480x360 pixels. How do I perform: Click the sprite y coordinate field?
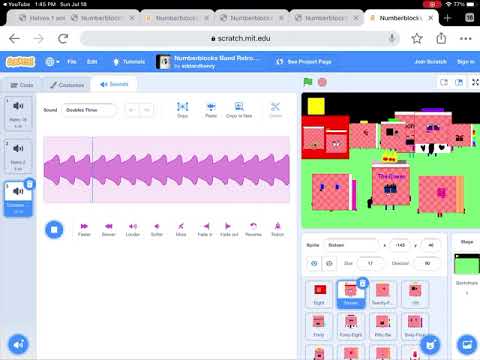[x=431, y=245]
